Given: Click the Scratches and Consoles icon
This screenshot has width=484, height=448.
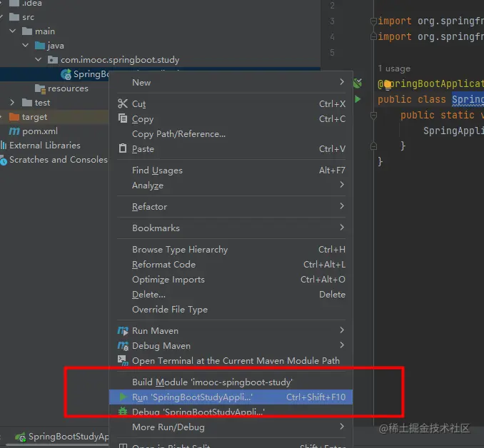Looking at the screenshot, I should click(x=4, y=161).
